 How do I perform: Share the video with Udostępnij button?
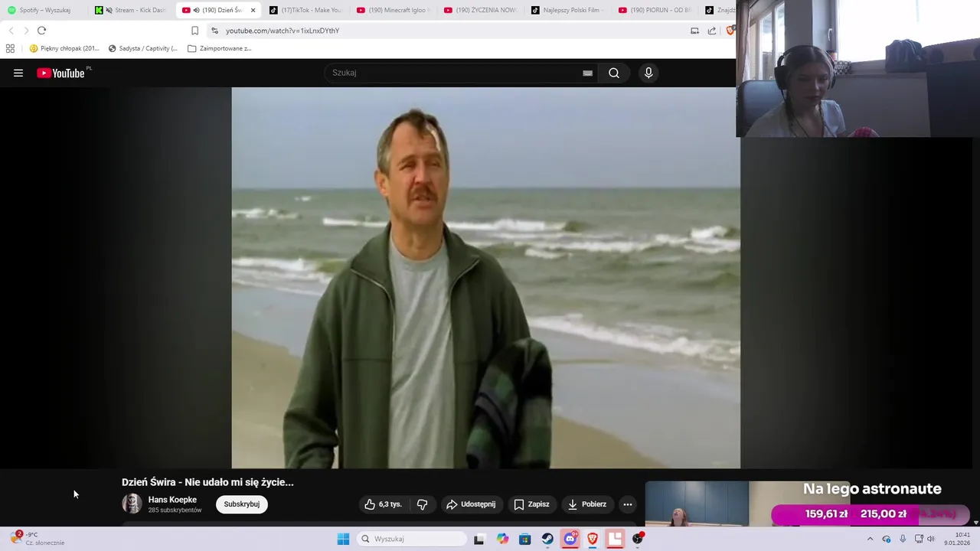(471, 504)
